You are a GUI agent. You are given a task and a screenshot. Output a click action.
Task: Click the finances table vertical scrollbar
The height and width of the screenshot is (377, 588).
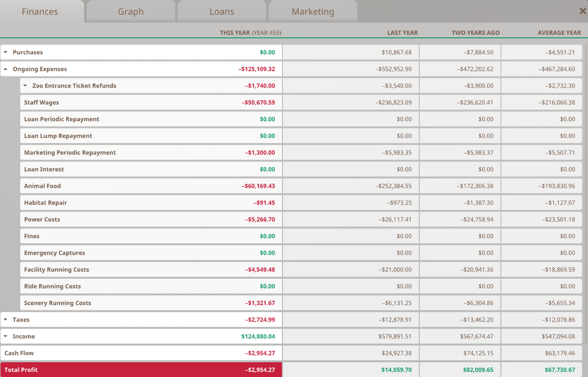[586, 194]
